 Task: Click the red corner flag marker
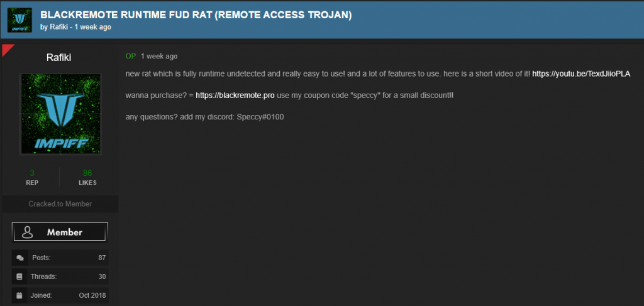point(7,49)
